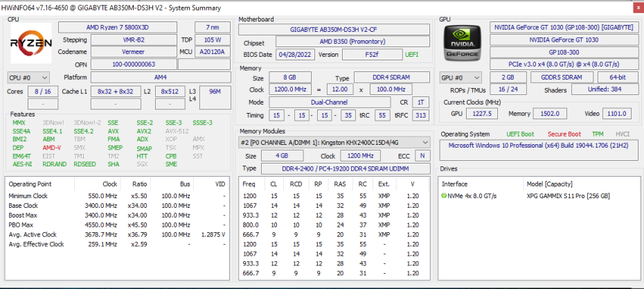Click the AVX2 feature flag
Image resolution: width=644 pixels, height=289 pixels.
click(143, 131)
